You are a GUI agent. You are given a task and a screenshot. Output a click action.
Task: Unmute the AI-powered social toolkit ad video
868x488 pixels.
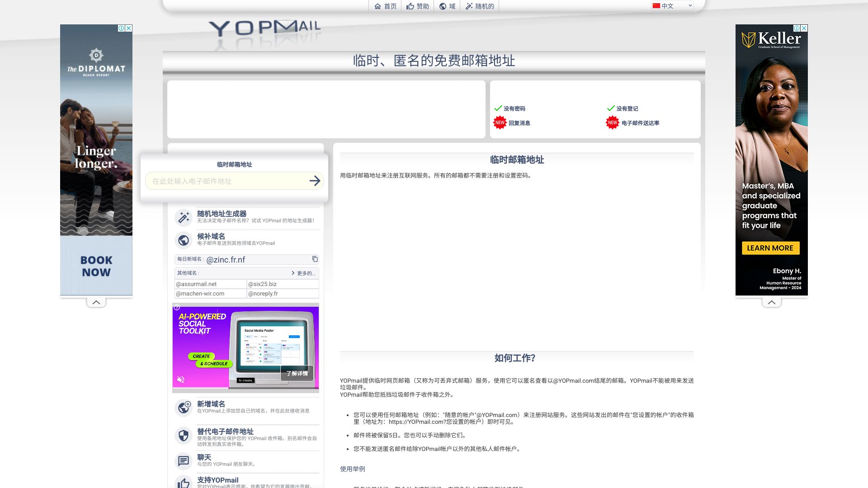[x=181, y=380]
